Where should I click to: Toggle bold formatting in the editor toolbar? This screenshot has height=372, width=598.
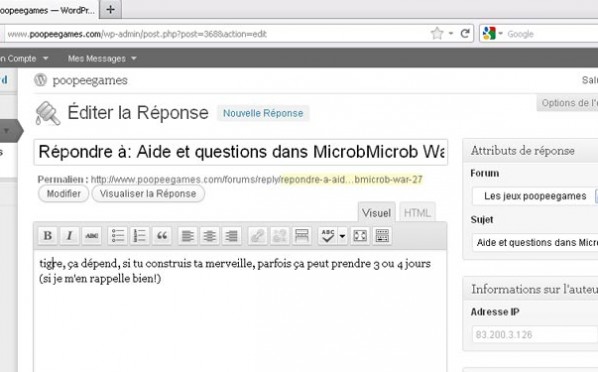(x=48, y=235)
